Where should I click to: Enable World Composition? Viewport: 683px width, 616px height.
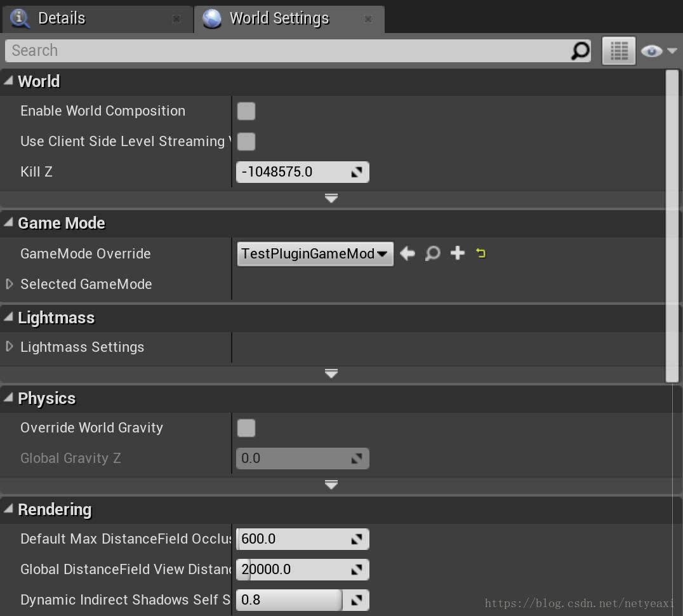click(x=246, y=110)
